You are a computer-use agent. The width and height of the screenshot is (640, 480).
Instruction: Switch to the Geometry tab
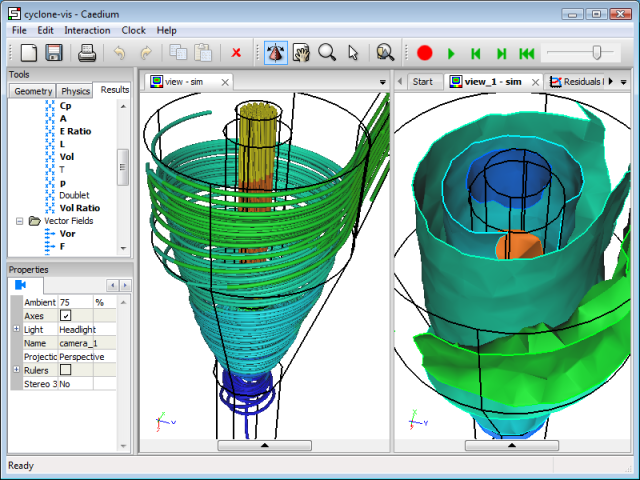[x=33, y=91]
